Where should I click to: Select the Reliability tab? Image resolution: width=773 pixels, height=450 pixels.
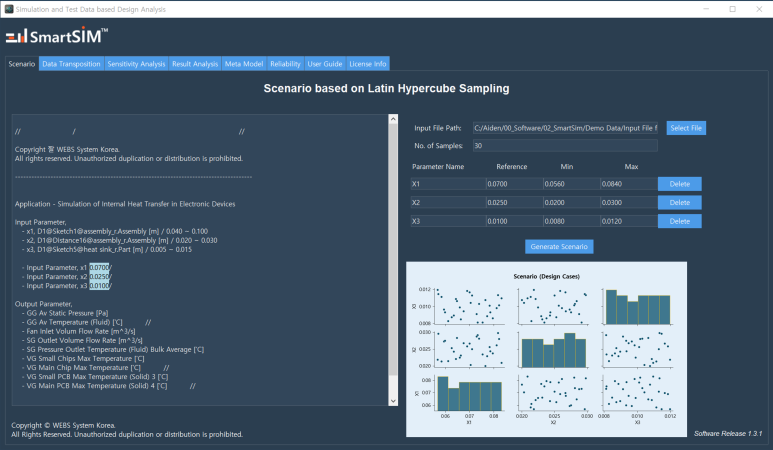285,64
